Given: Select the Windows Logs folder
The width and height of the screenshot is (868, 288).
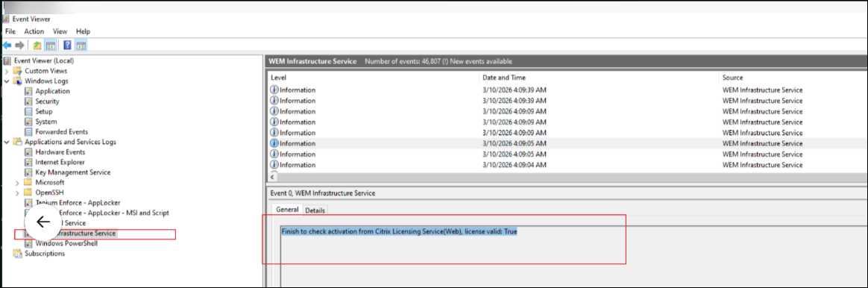Looking at the screenshot, I should click(x=46, y=81).
